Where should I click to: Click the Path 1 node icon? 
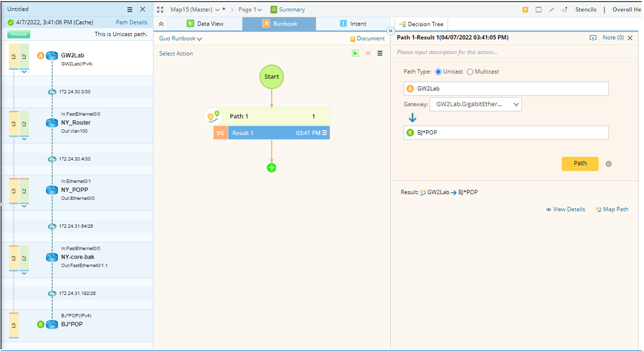pos(213,117)
